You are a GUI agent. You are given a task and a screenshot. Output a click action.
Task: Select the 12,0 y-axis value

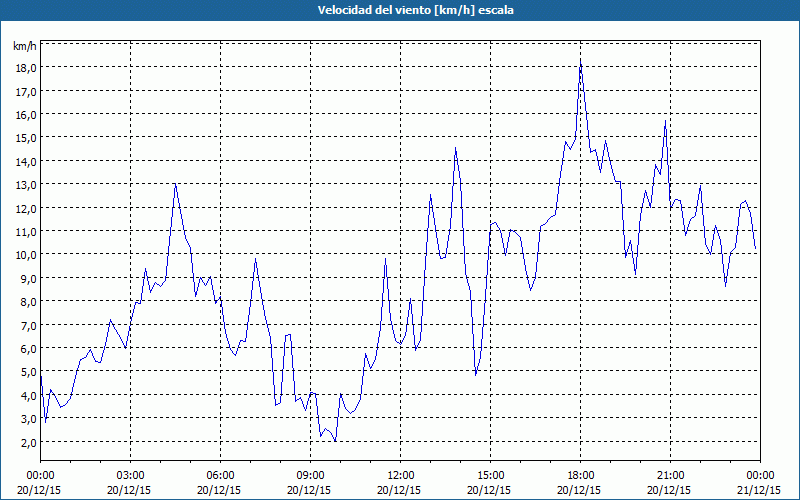(27, 209)
